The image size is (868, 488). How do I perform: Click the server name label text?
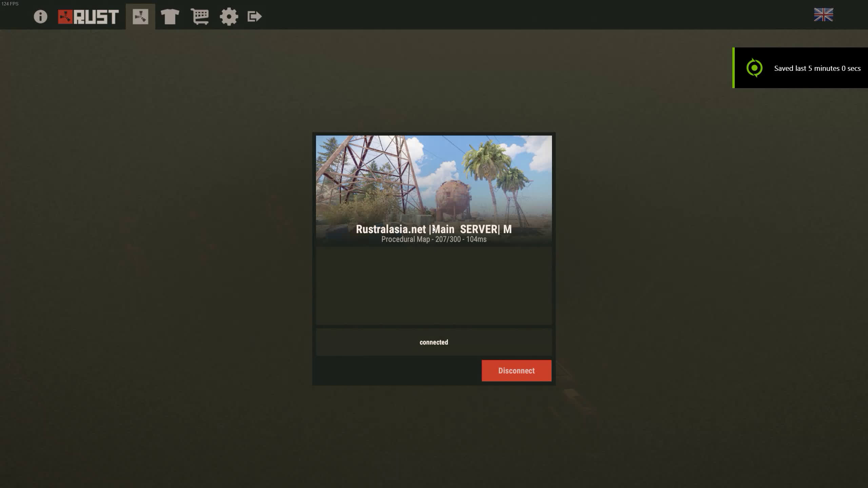tap(434, 229)
